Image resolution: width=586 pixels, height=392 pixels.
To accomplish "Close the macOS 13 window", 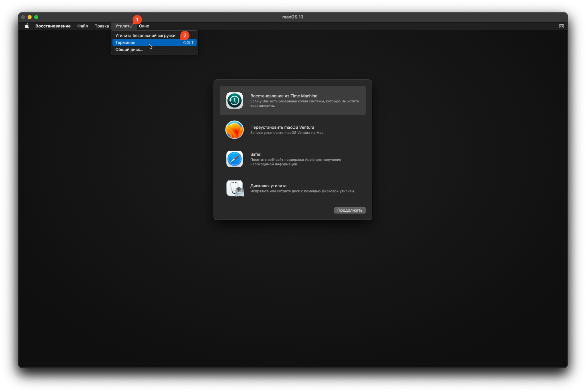I will click(x=23, y=17).
